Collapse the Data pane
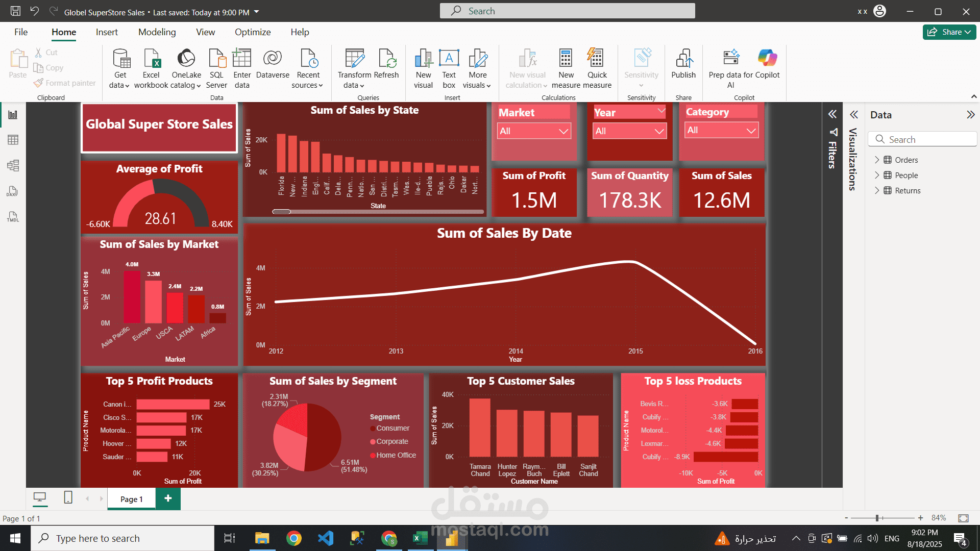The image size is (980, 551). [x=971, y=115]
